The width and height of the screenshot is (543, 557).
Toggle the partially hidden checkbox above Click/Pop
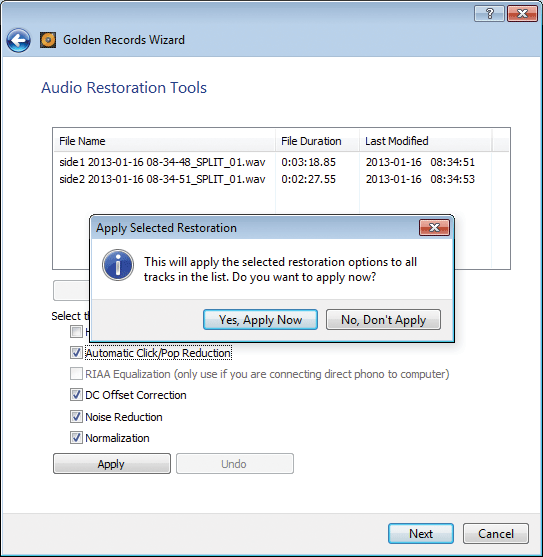76,332
